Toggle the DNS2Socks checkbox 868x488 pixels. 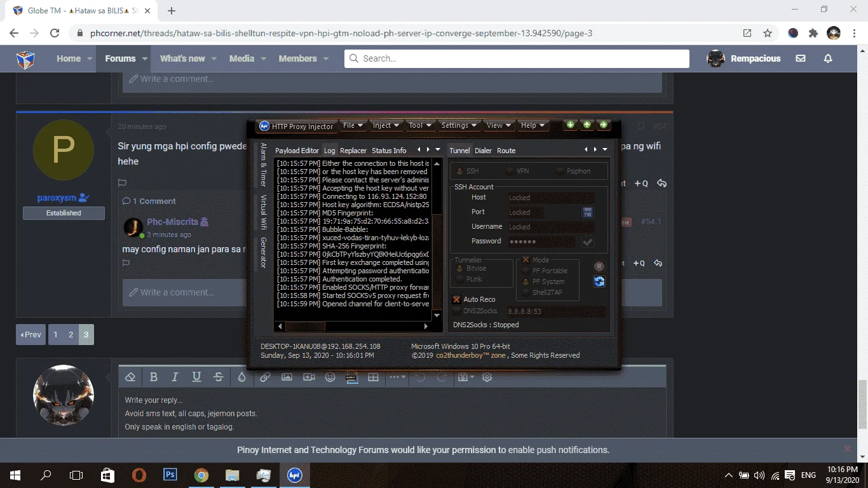tap(456, 311)
